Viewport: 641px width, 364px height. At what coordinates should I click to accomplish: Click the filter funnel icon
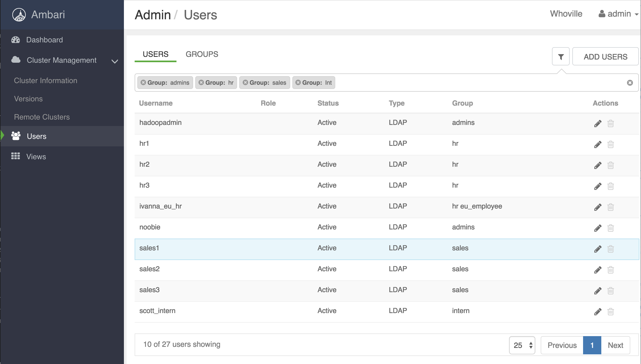(x=561, y=57)
